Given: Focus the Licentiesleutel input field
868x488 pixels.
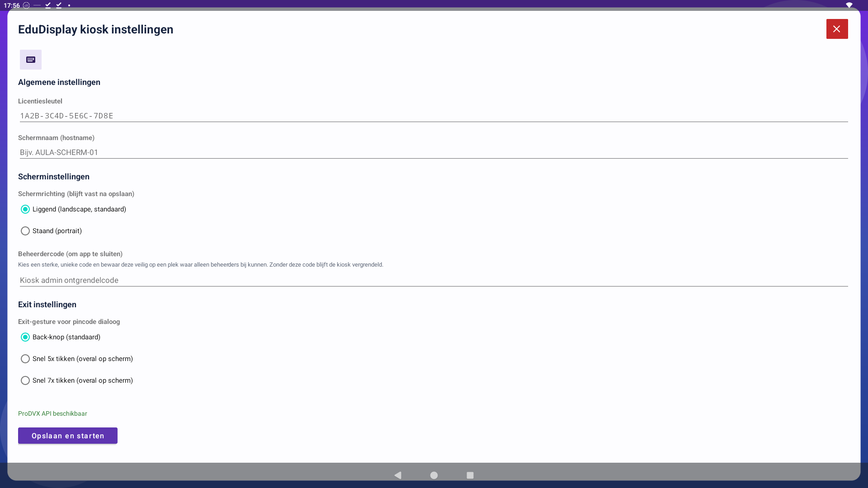Looking at the screenshot, I should coord(434,116).
